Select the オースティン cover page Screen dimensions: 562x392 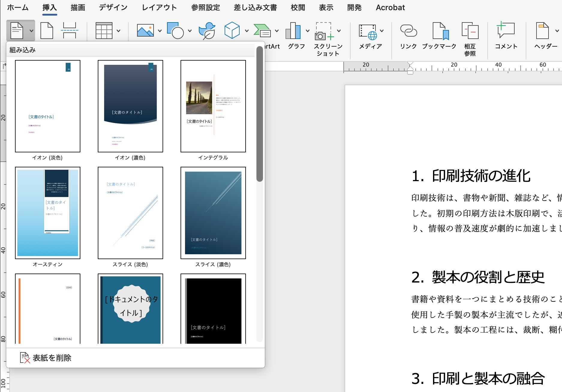(x=48, y=213)
